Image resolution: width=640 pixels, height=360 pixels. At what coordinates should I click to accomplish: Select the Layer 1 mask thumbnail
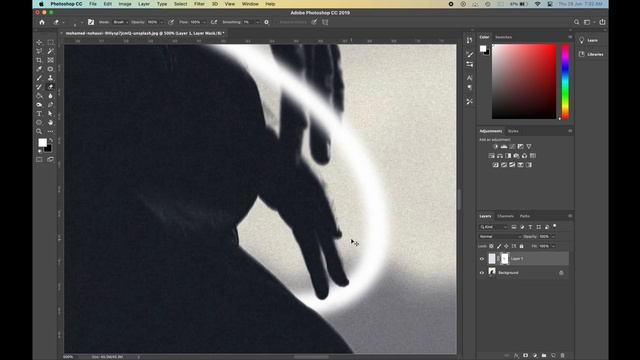[x=504, y=258]
